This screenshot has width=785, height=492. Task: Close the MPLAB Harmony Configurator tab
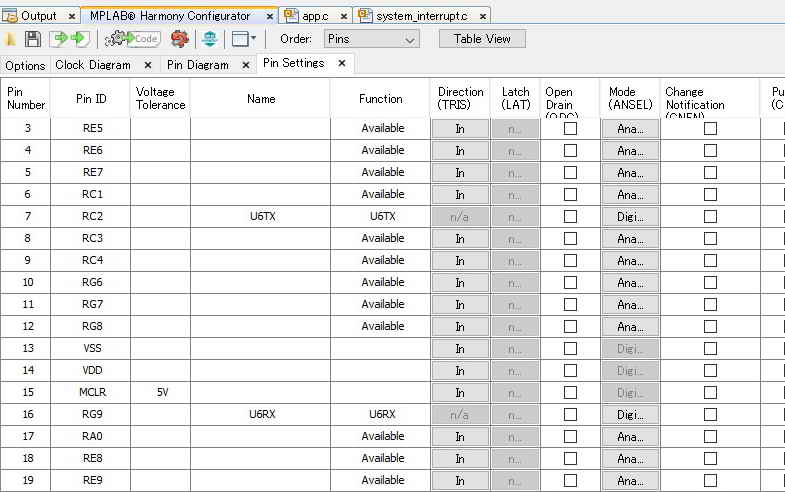click(269, 17)
